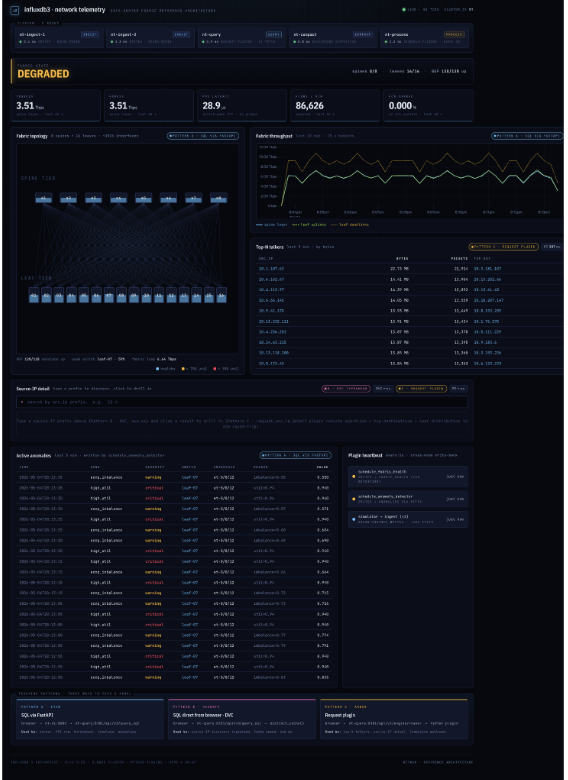Click the simulator ingest heartbeat status dot
The height and width of the screenshot is (780, 568).
(354, 519)
